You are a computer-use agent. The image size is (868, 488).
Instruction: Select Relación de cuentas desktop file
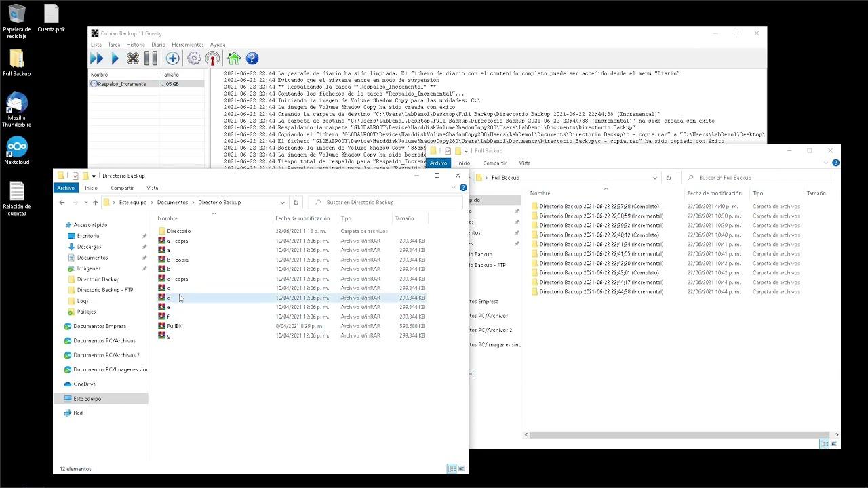point(16,199)
